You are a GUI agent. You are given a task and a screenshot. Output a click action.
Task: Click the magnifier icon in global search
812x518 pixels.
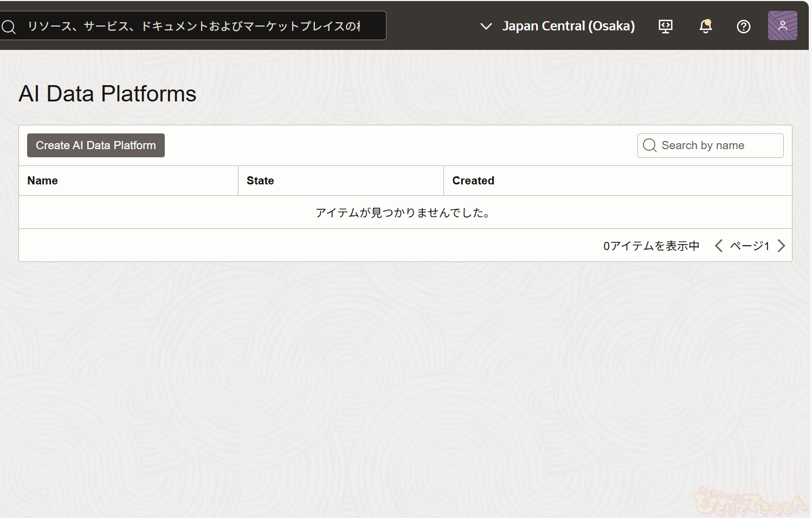pyautogui.click(x=9, y=26)
